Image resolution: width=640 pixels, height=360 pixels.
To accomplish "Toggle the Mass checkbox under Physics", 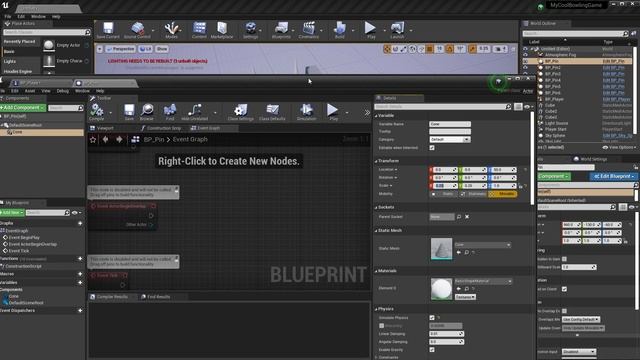I will [x=382, y=326].
